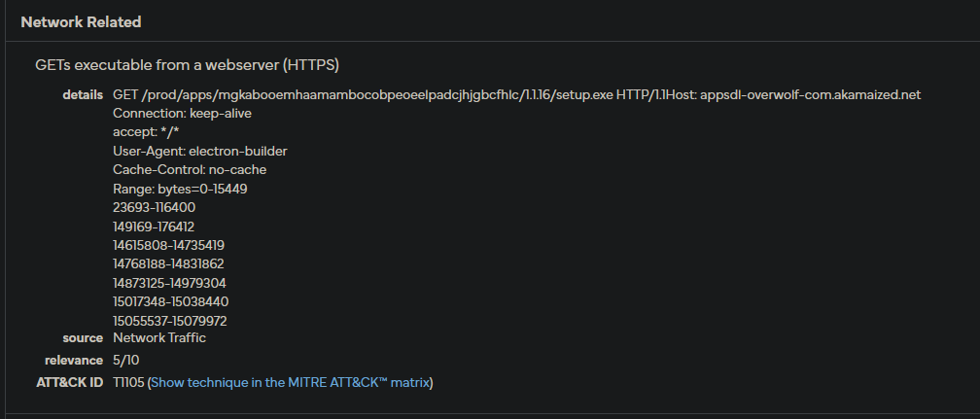Click the 'details' field label
The image size is (980, 419).
[82, 94]
